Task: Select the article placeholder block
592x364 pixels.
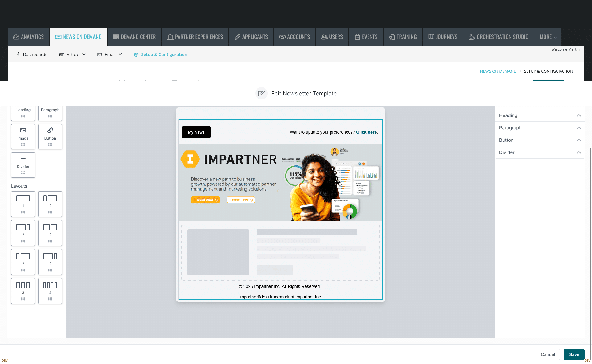Action: click(x=281, y=252)
